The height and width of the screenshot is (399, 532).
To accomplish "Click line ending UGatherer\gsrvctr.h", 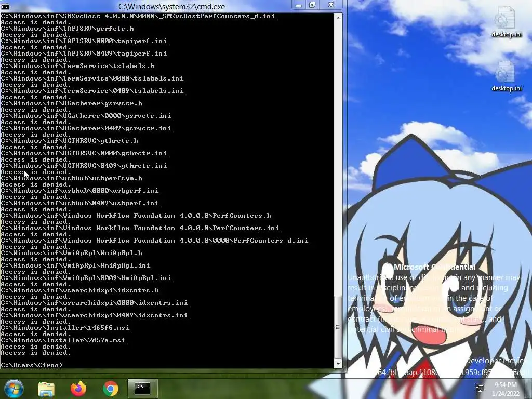I will point(72,103).
